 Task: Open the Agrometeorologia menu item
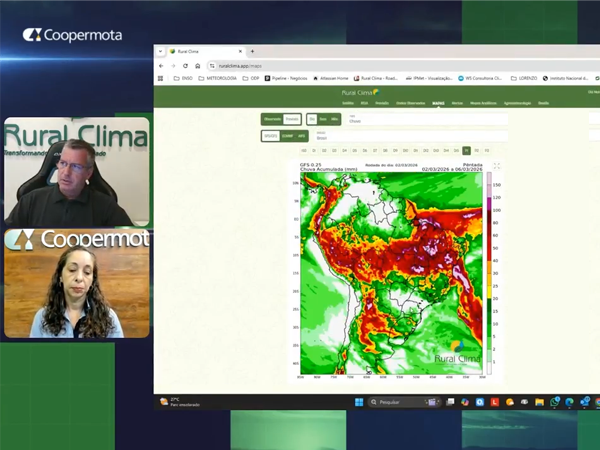tap(517, 103)
